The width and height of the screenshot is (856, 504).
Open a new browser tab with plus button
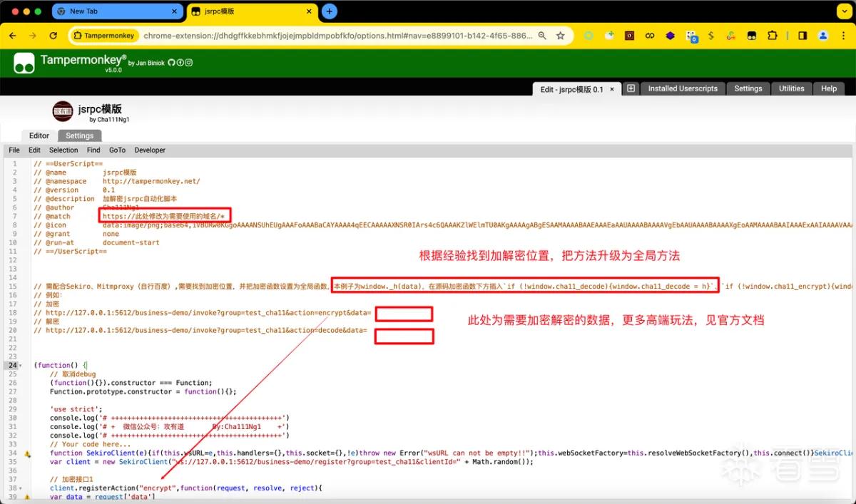click(329, 11)
